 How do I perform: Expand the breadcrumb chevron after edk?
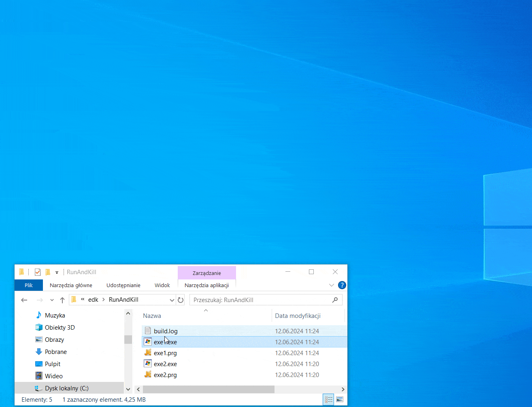coord(104,300)
